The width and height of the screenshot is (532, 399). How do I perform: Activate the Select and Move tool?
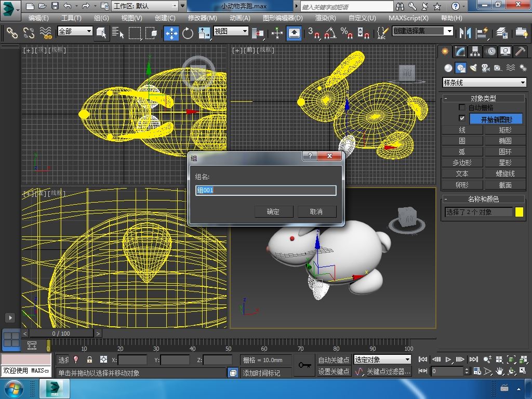pyautogui.click(x=171, y=33)
